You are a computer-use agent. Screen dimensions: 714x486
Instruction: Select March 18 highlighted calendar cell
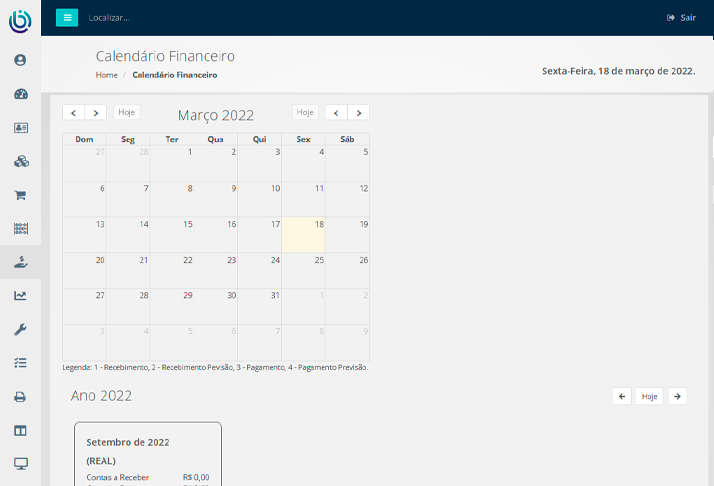(x=303, y=235)
